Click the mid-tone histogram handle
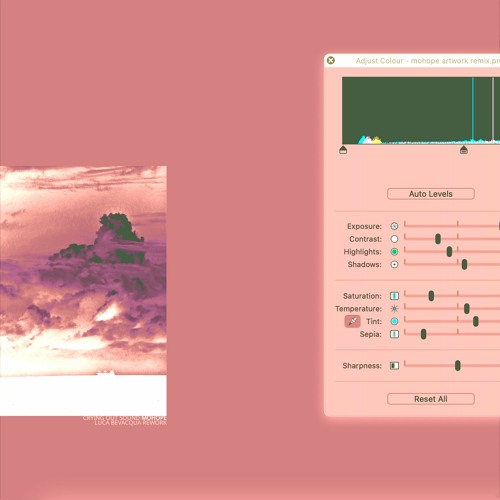Viewport: 500px width, 500px height. coord(464,150)
